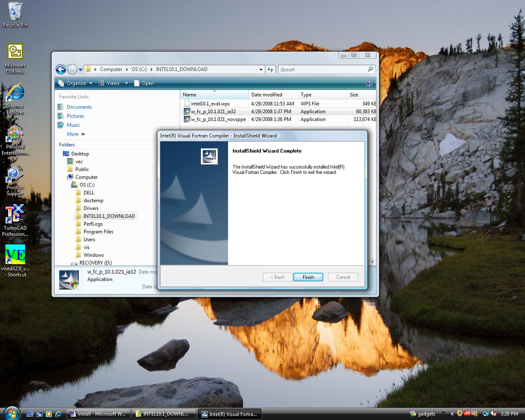Click the Refresh button beside address bar

tap(270, 69)
